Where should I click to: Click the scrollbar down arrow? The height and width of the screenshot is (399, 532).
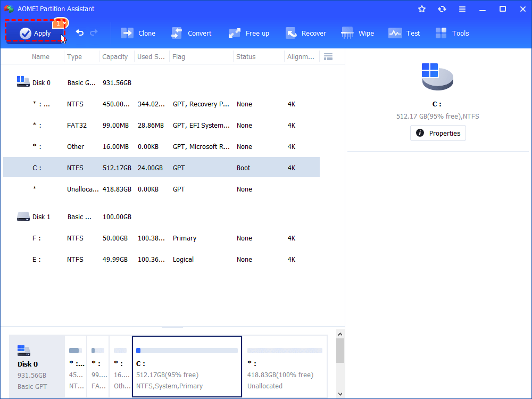click(340, 394)
